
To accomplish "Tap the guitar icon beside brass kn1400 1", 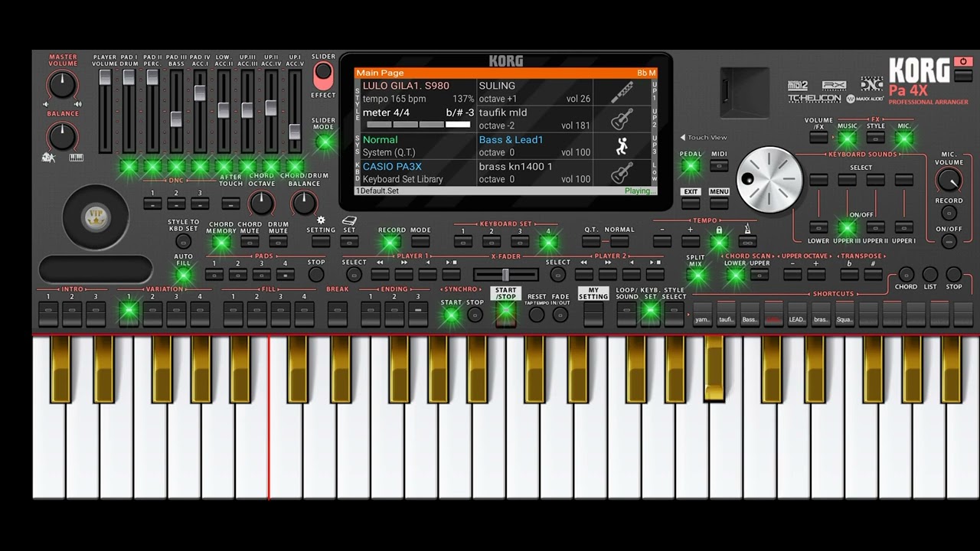I will coord(621,173).
